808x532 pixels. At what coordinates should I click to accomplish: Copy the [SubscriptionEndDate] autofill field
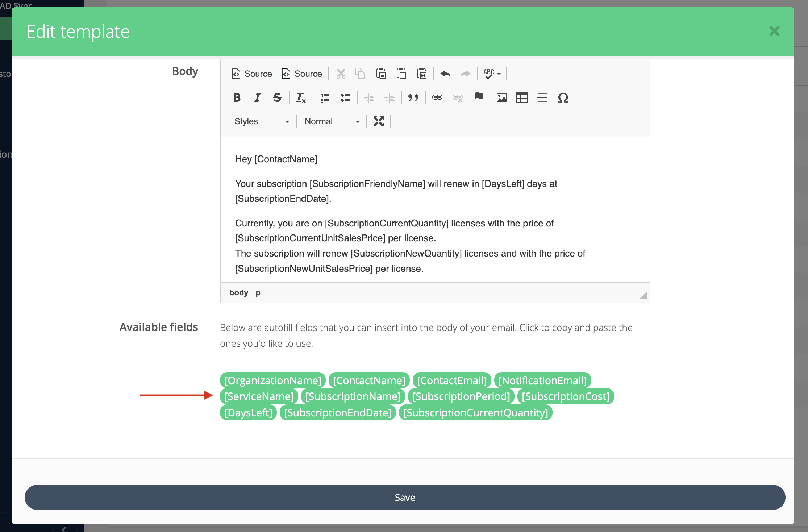coord(337,412)
